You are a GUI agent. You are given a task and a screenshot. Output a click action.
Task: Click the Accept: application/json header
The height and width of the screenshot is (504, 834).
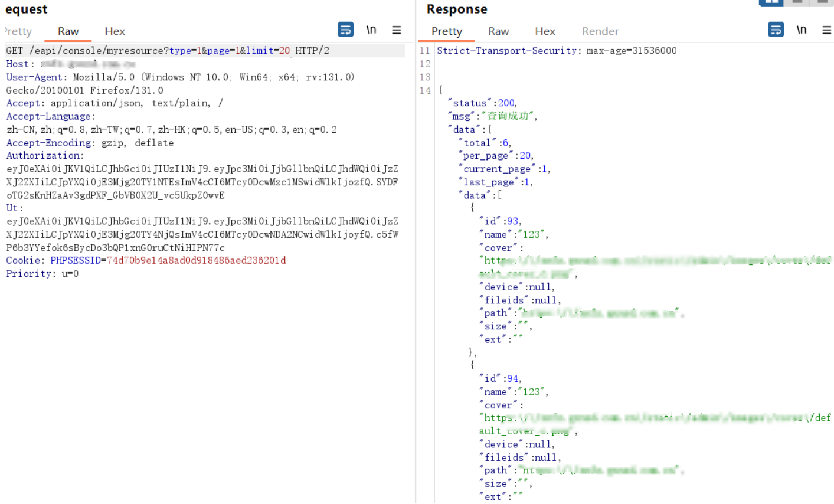pos(115,103)
